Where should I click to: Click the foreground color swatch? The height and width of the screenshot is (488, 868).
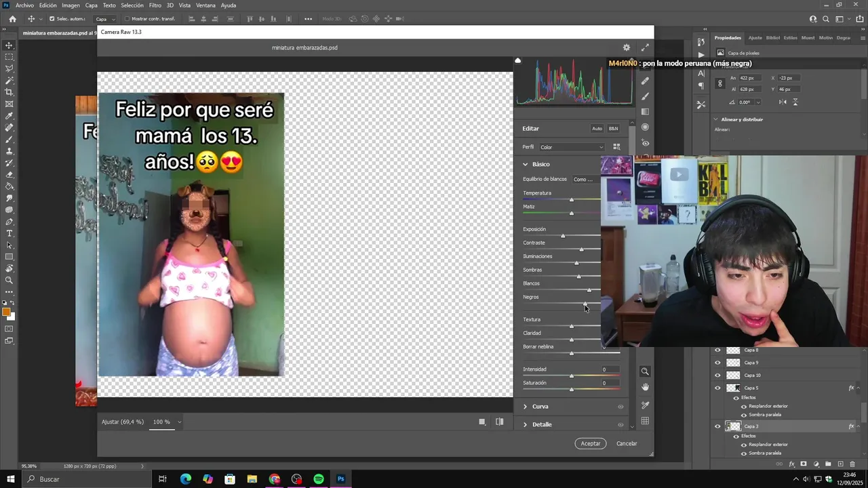pyautogui.click(x=6, y=312)
